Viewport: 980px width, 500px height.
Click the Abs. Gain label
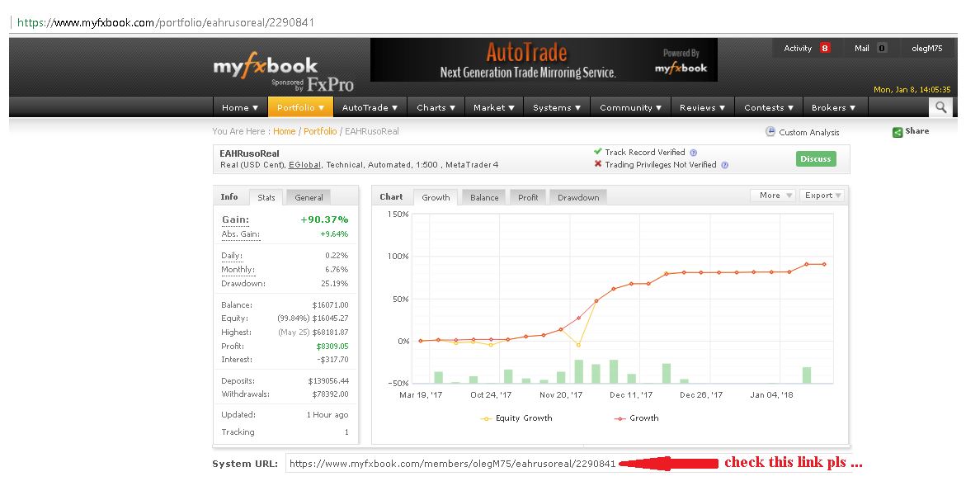[241, 234]
